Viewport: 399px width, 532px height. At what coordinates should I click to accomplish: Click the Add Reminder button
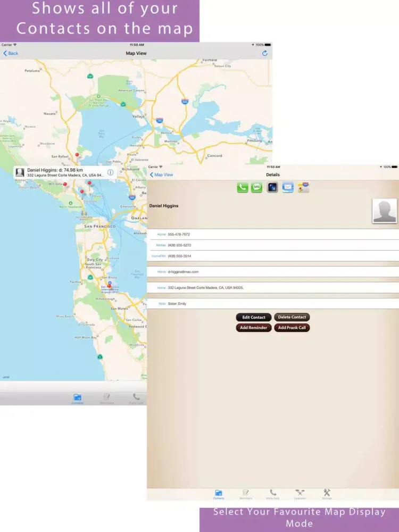(x=254, y=328)
